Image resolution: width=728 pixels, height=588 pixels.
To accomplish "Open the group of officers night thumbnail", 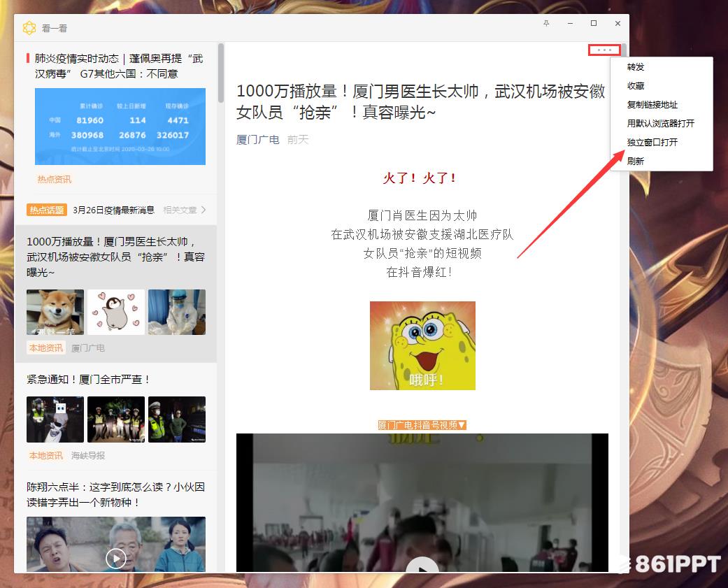I will [x=116, y=419].
